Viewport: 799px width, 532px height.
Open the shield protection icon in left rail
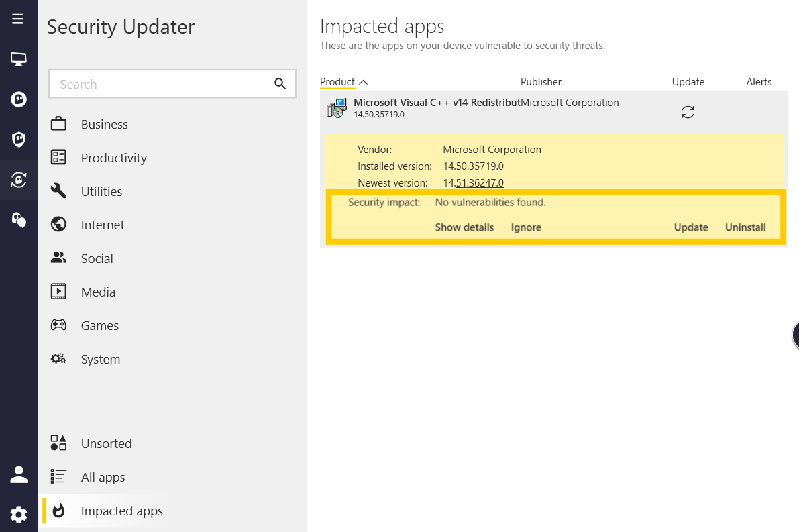coord(19,139)
